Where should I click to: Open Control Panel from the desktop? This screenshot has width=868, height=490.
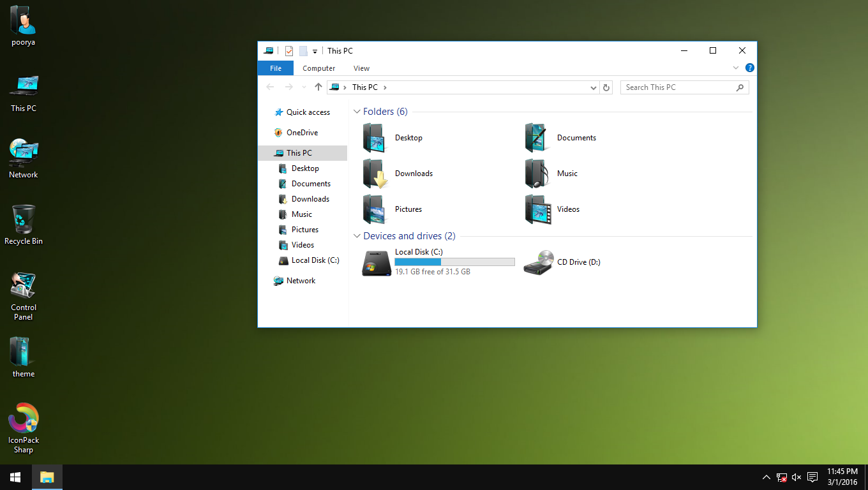[x=23, y=286]
